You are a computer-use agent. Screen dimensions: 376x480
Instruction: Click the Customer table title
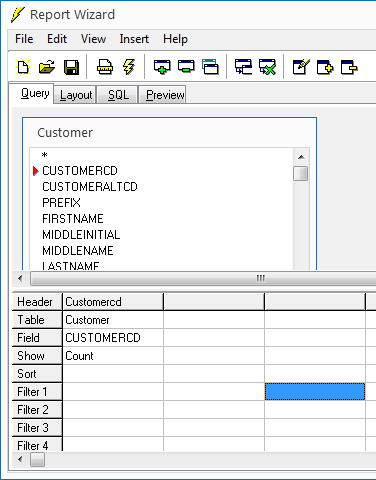coord(65,133)
